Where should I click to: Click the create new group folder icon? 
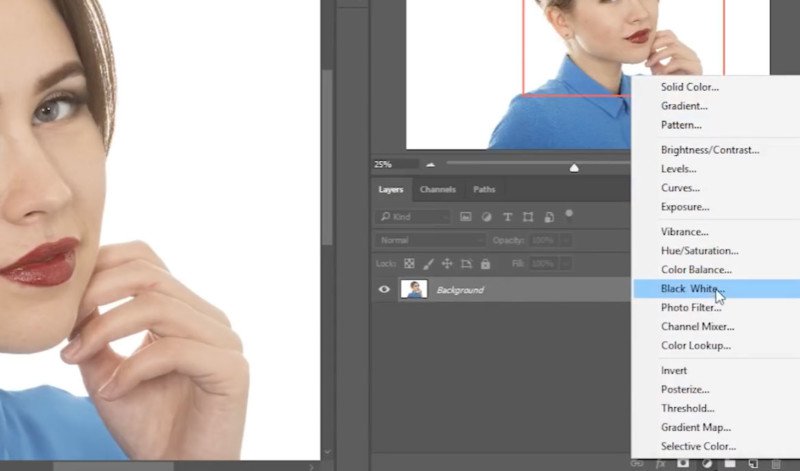(x=731, y=464)
